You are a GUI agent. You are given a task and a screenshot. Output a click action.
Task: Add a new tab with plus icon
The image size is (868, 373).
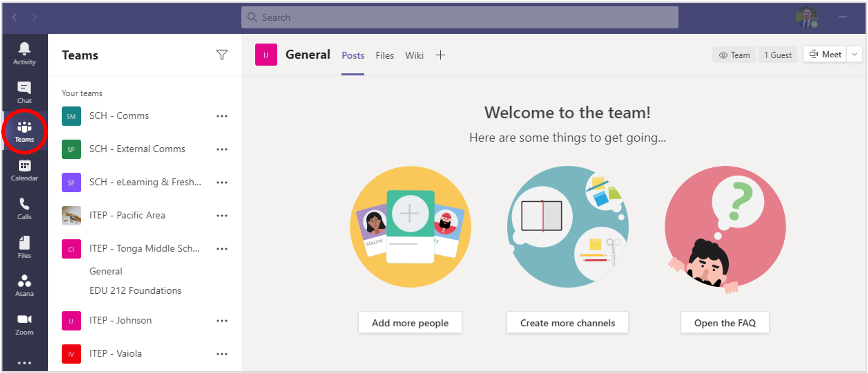tap(440, 55)
